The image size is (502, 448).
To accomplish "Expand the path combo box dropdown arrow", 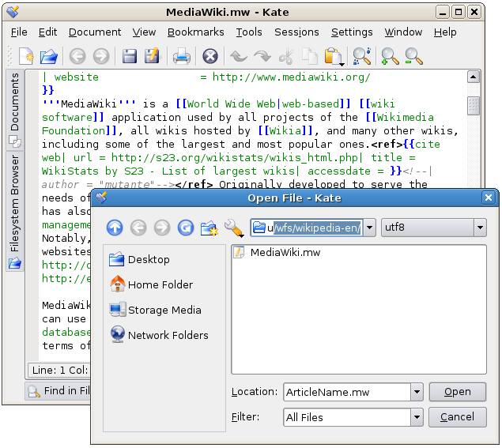I will tap(369, 228).
